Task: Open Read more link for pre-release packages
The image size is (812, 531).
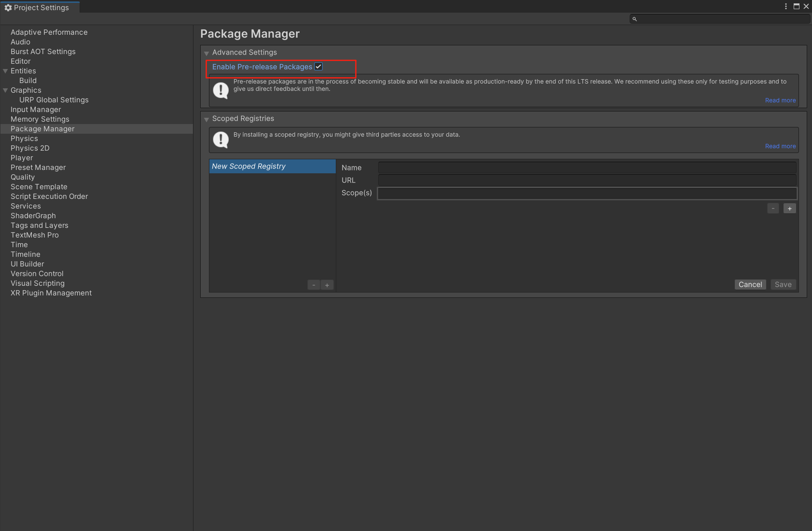Action: pyautogui.click(x=780, y=100)
